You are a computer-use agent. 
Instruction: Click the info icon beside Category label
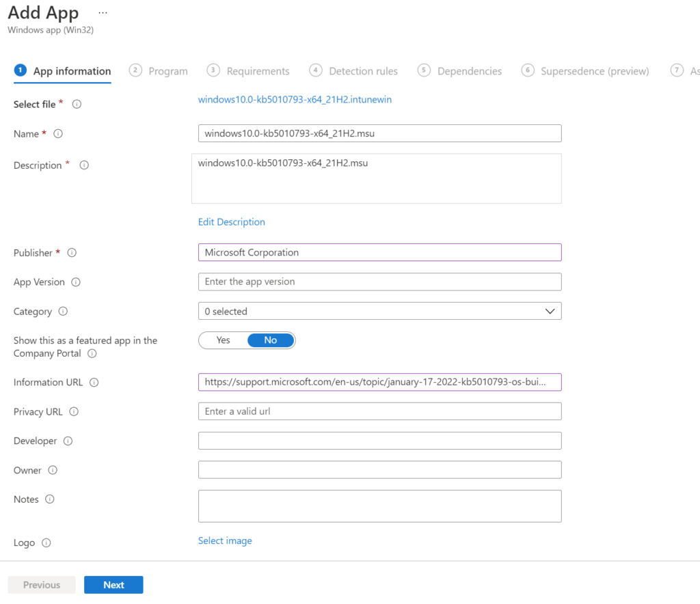coord(63,312)
